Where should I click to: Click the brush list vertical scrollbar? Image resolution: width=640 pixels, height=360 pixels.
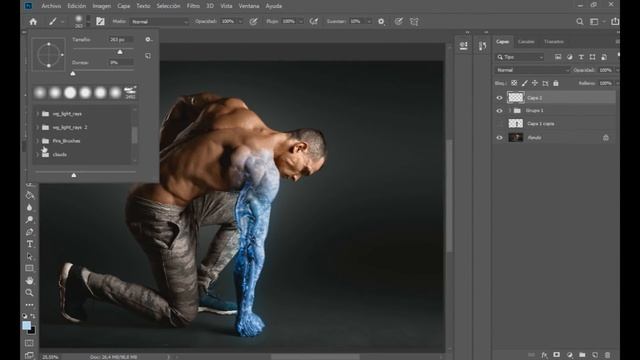[134, 135]
